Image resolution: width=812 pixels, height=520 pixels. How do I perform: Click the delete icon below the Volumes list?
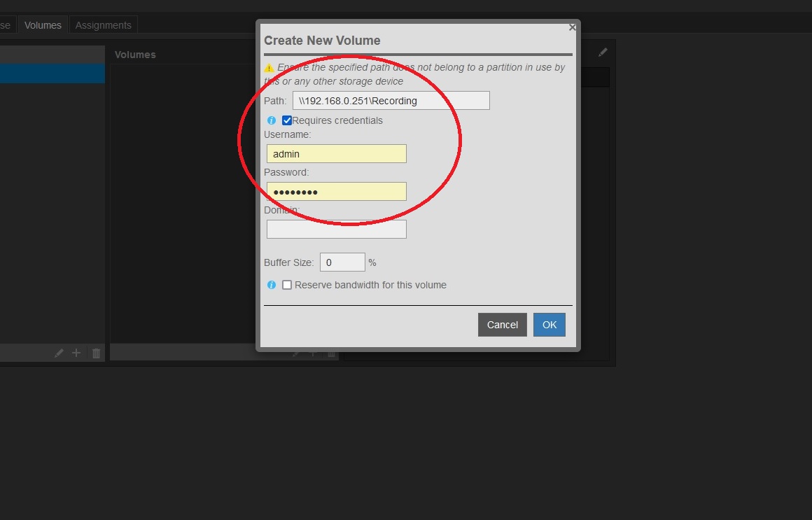tap(330, 353)
